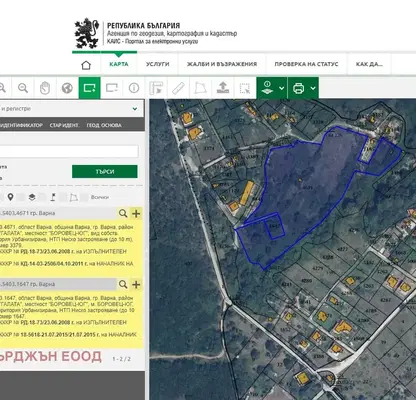Open the УСЛУГИ menu

point(157,64)
